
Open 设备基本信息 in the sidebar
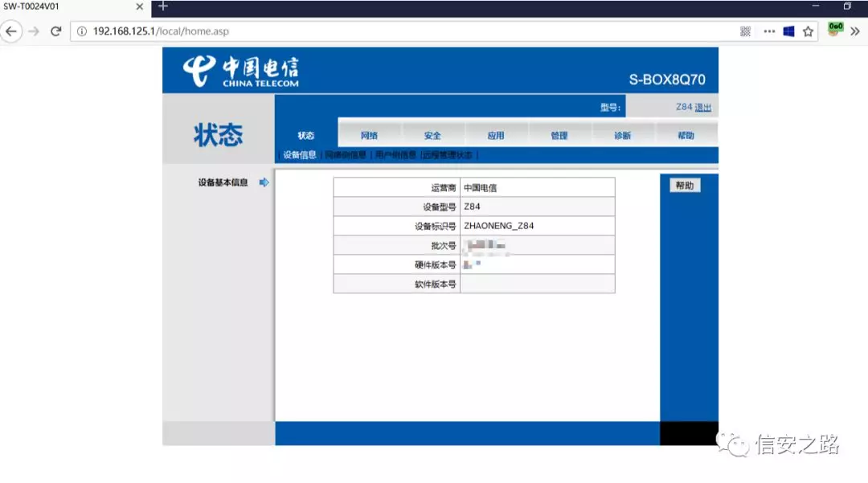tap(223, 182)
